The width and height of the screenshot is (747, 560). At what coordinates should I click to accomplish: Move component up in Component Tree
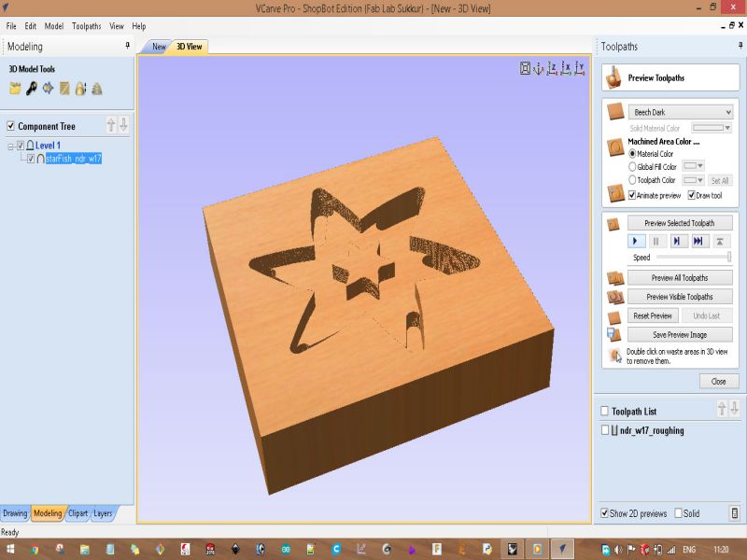click(111, 125)
